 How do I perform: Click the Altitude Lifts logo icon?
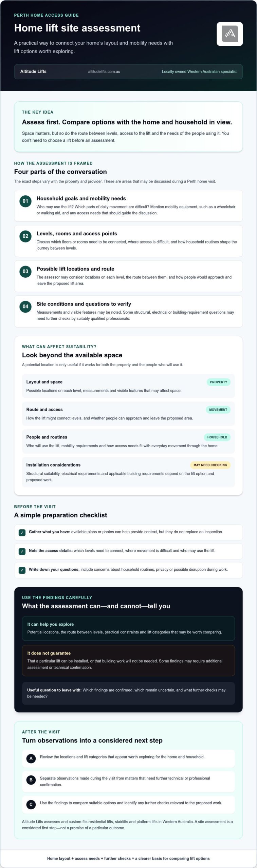click(230, 34)
